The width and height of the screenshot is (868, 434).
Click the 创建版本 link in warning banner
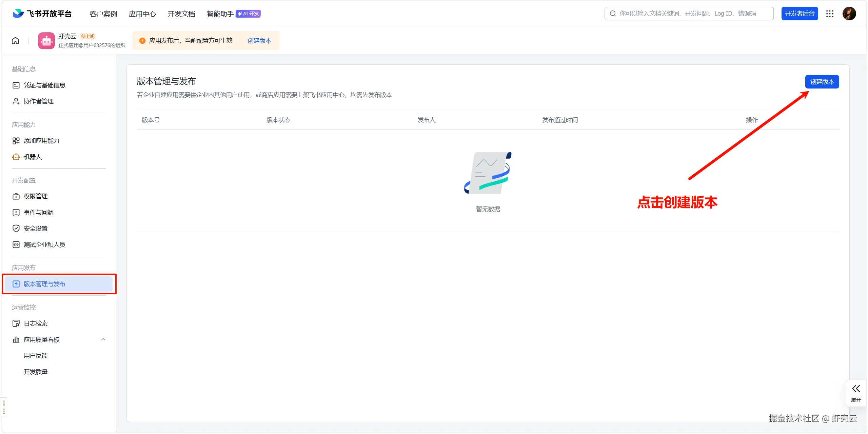click(x=259, y=40)
